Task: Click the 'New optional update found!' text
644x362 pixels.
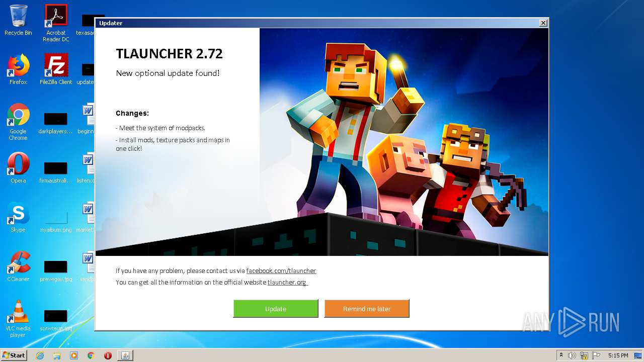Action: point(168,73)
